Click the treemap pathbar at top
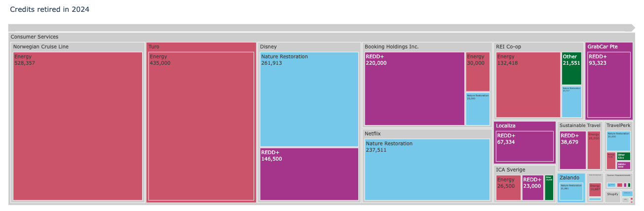 point(321,28)
